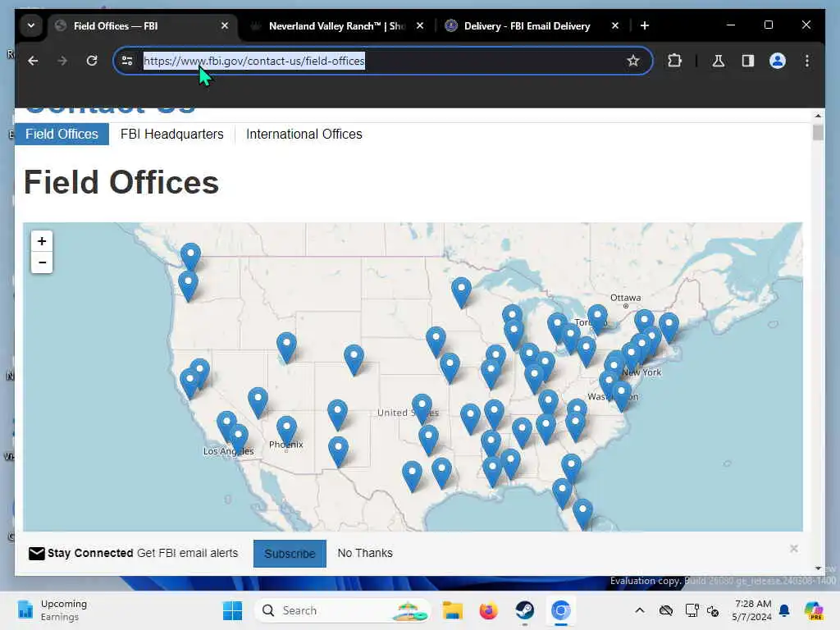Open the tab search dropdown arrow
Viewport: 840px width, 630px height.
(31, 25)
